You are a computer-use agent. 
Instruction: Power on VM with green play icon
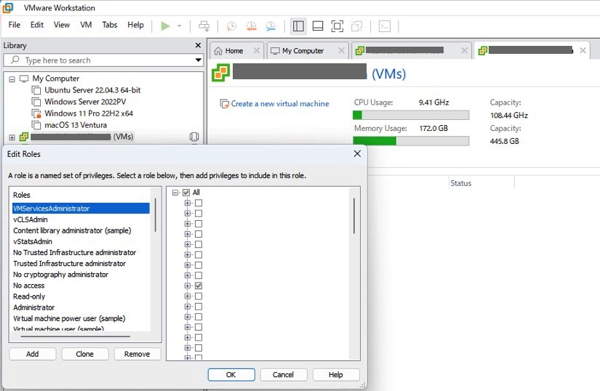(165, 26)
